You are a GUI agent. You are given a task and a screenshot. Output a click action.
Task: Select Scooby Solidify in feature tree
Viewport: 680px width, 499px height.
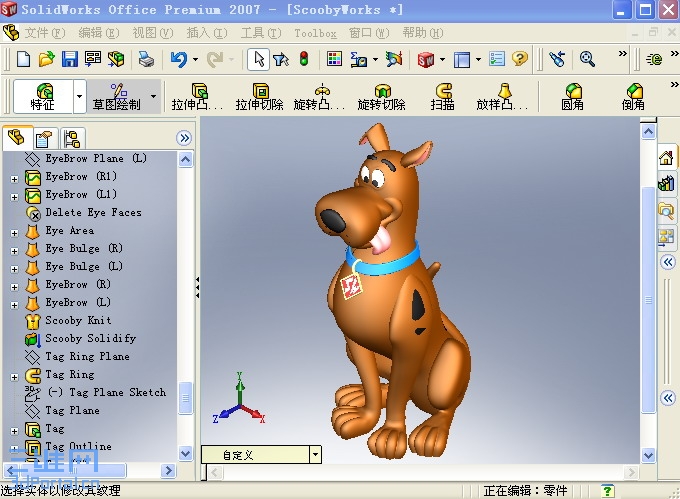91,338
